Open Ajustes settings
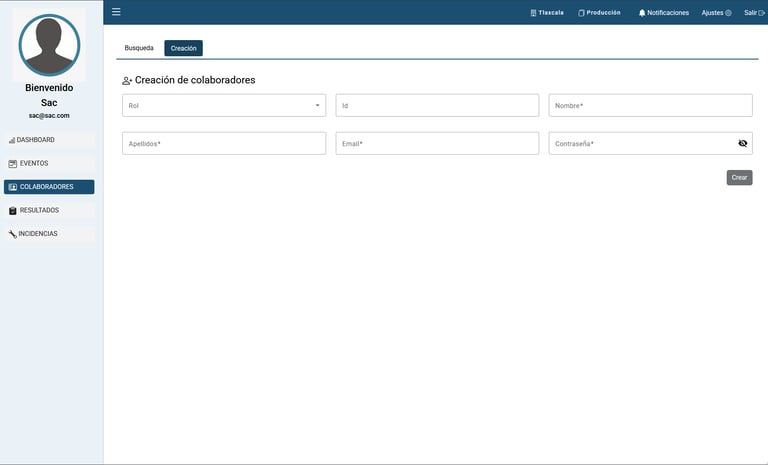 coord(717,13)
